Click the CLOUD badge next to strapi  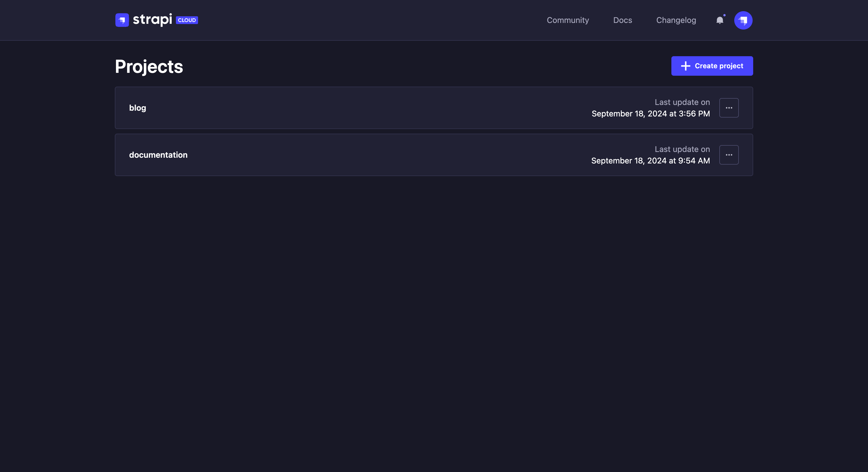pyautogui.click(x=187, y=20)
